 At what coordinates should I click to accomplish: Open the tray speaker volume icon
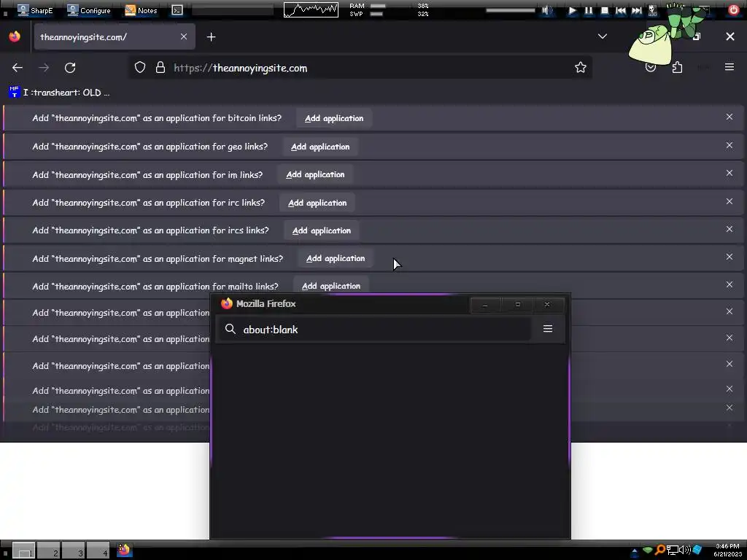[x=684, y=550]
